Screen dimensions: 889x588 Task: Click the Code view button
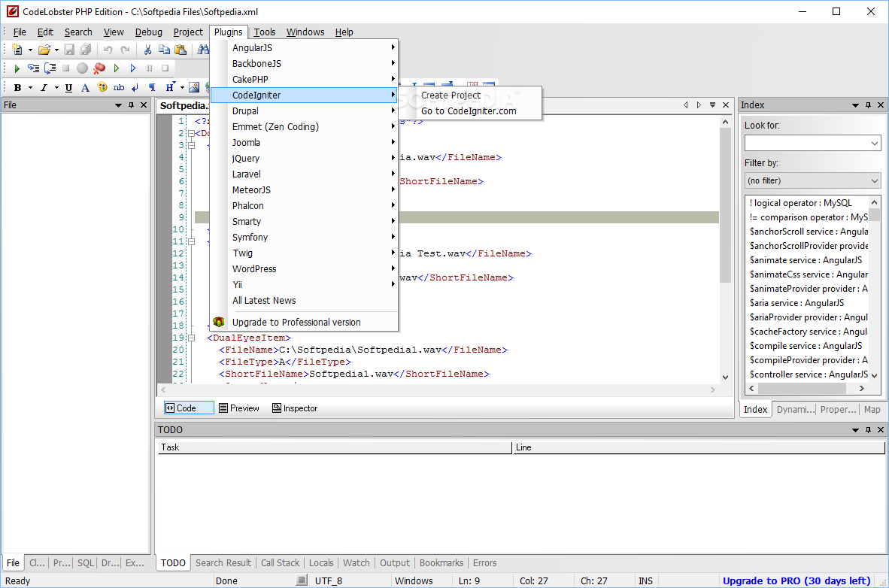189,408
